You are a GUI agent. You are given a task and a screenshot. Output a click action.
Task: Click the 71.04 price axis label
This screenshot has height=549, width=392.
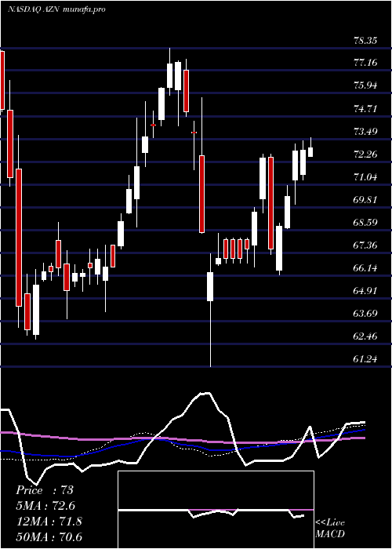coord(365,177)
